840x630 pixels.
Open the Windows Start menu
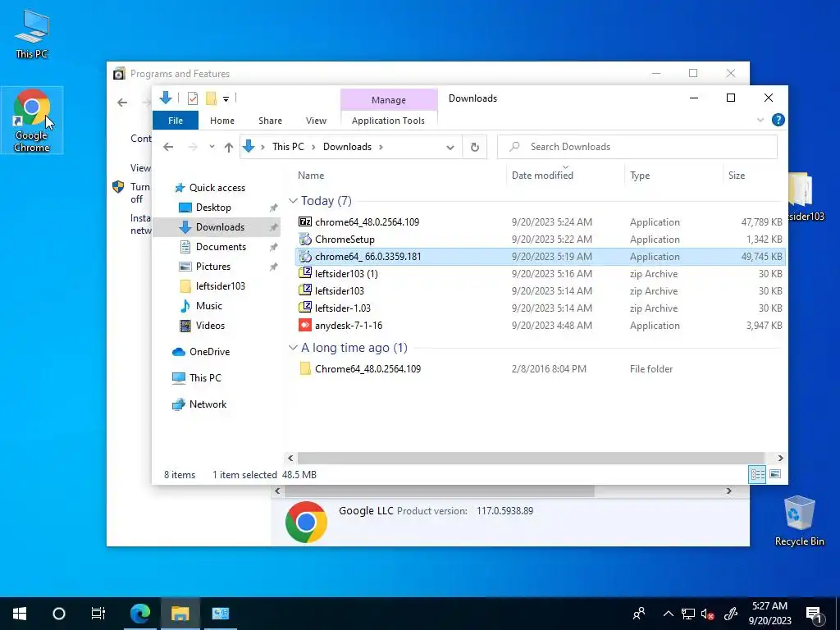[20, 614]
